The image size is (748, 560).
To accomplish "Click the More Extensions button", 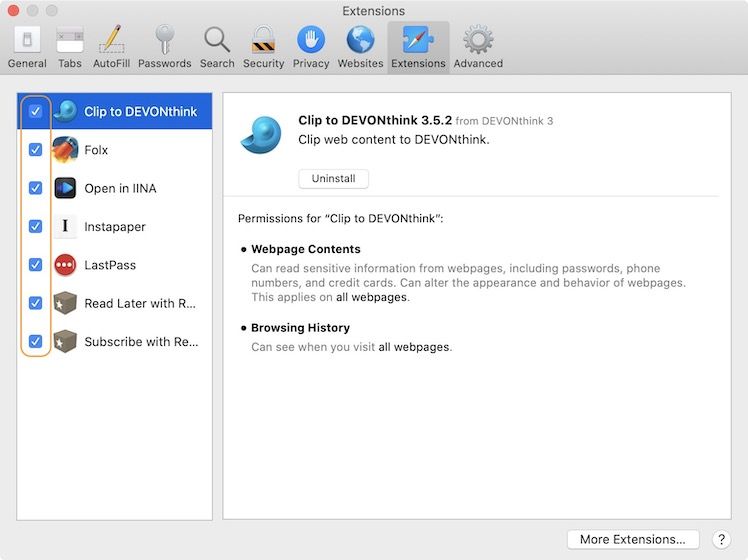I will (x=632, y=539).
